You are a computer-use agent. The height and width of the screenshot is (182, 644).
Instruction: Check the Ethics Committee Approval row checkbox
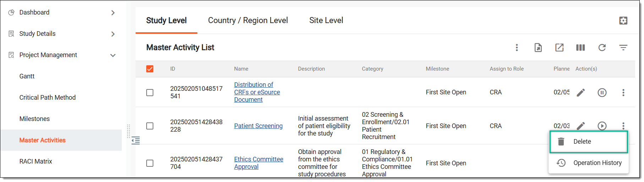coord(150,163)
